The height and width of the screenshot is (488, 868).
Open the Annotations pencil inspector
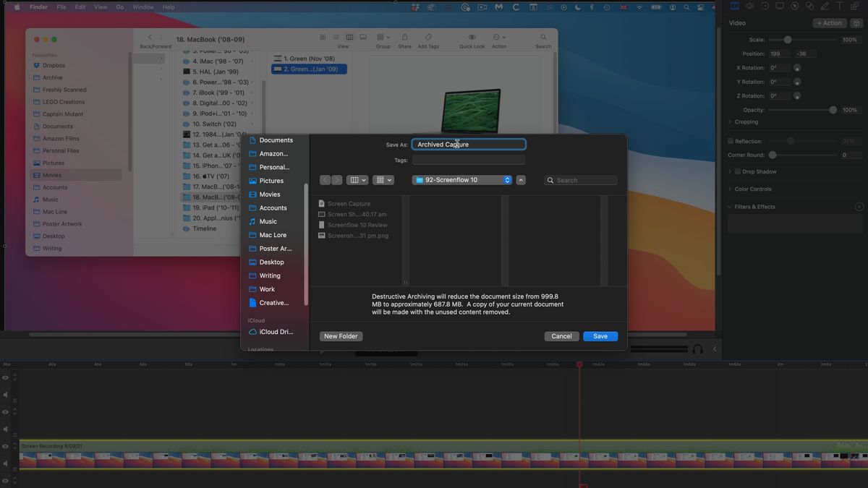pos(825,6)
